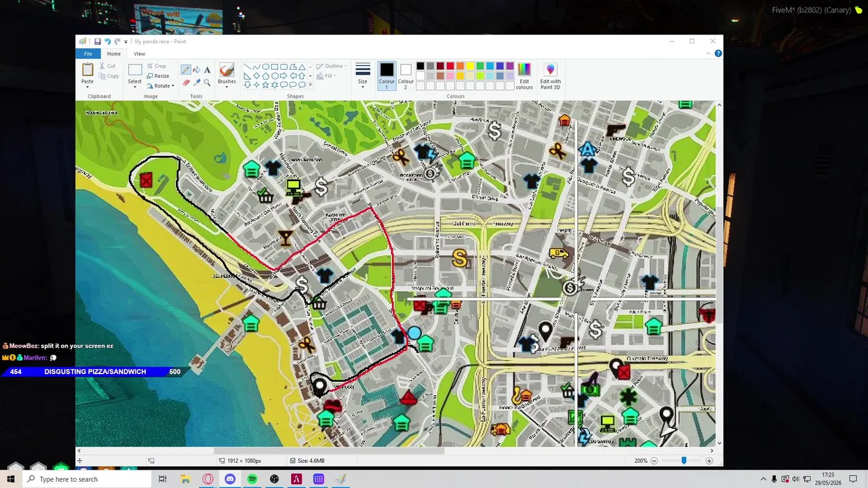
Task: Click the Undo arrow in the title bar
Action: point(107,41)
